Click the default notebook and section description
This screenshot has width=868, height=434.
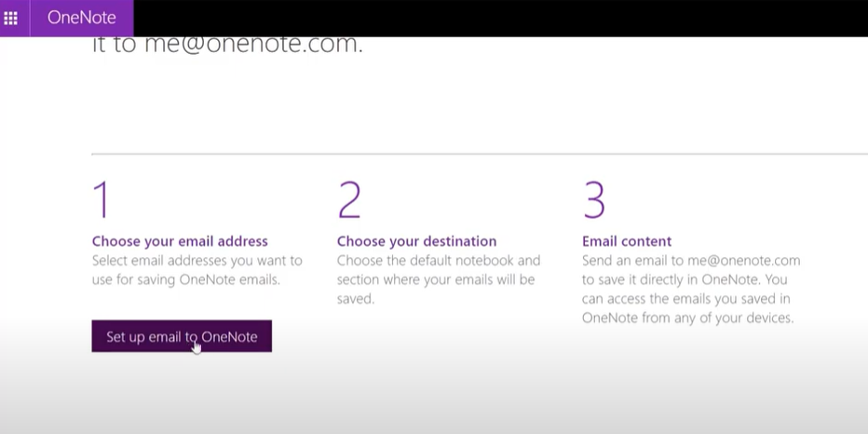[x=439, y=279]
